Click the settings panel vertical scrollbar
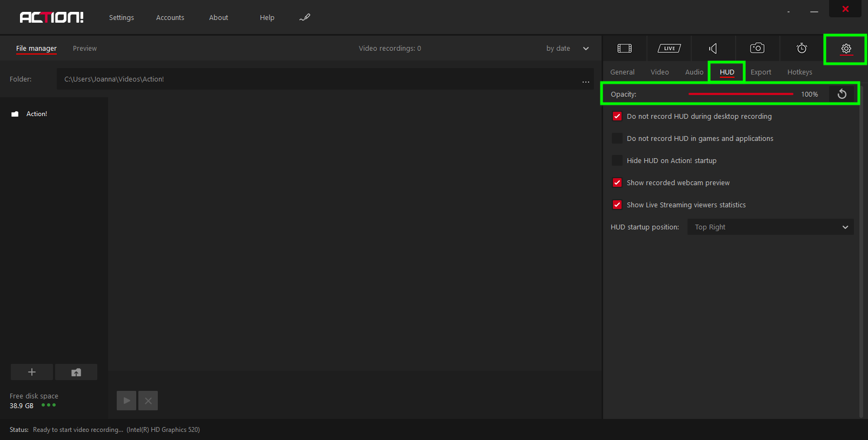This screenshot has height=440, width=868. coord(861,251)
